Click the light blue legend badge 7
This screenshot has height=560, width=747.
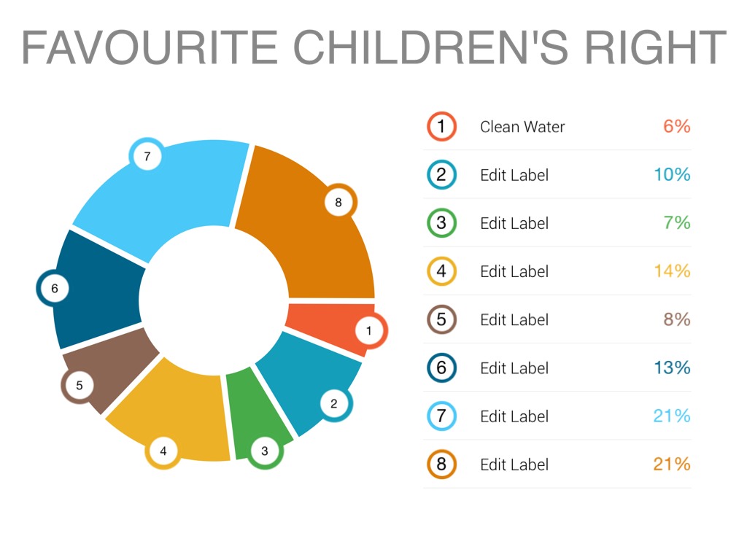(441, 416)
